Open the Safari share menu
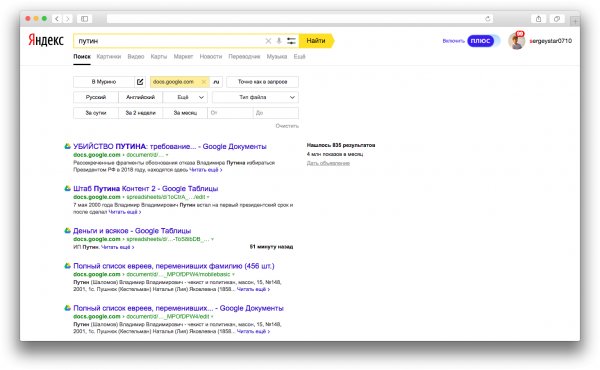This screenshot has height=370, width=600. coord(538,19)
